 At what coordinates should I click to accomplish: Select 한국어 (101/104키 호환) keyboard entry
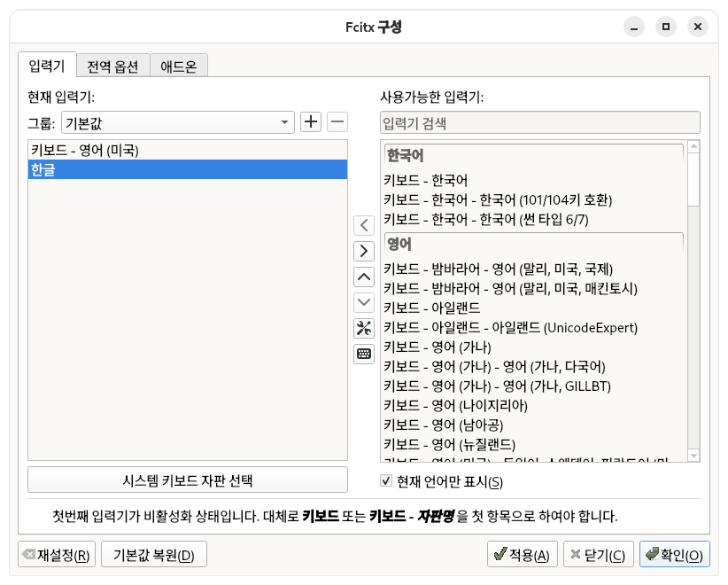[533, 199]
